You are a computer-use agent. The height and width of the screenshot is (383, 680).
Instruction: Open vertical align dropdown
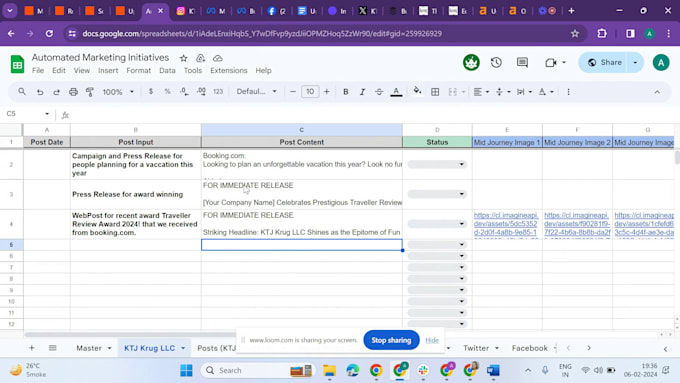503,92
